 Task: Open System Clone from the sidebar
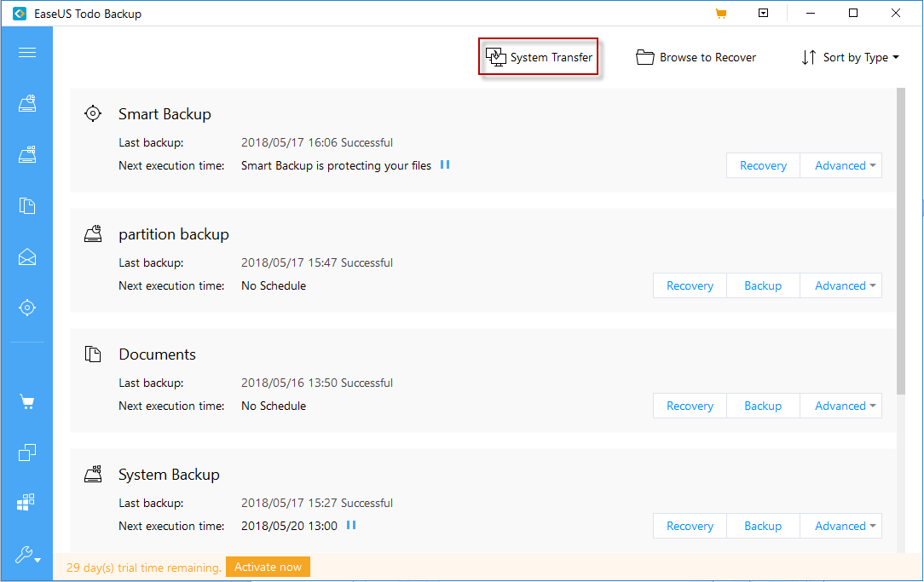(26, 503)
